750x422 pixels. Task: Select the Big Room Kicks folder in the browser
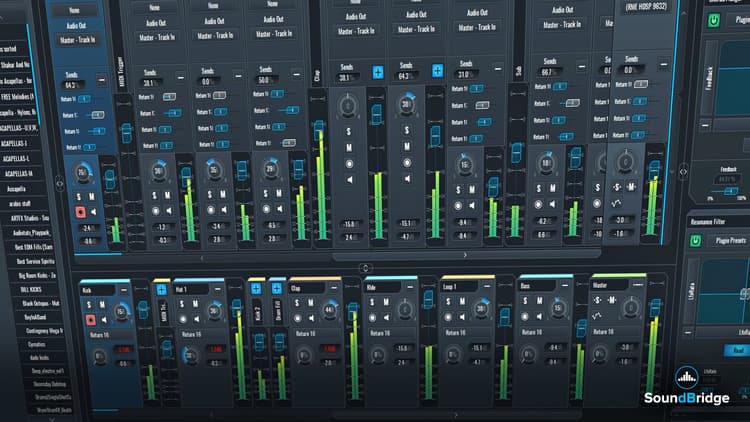point(37,276)
